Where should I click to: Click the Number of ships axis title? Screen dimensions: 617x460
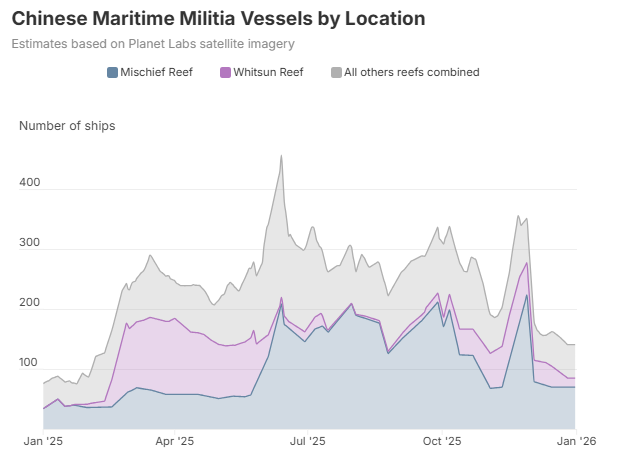click(67, 125)
